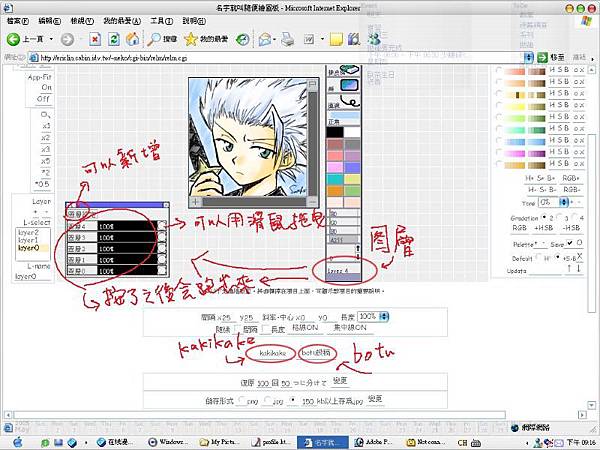
Task: Pick the orange color swatch
Action: coord(335,191)
